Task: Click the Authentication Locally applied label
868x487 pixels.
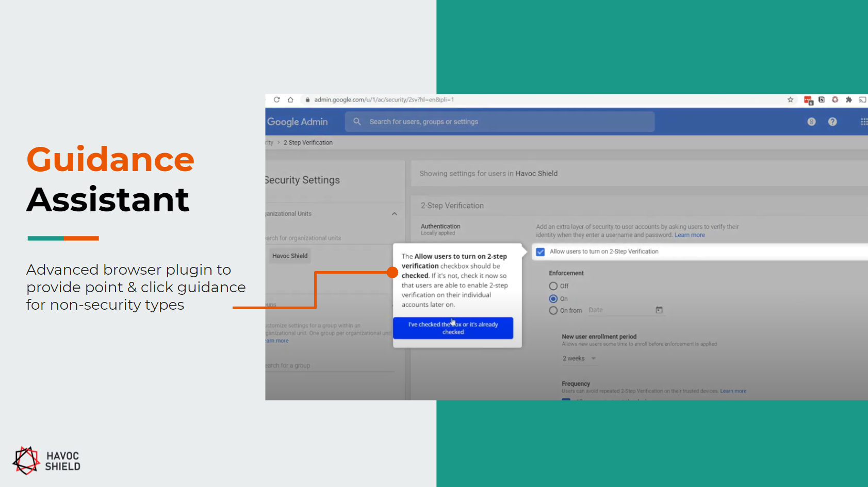Action: click(440, 229)
